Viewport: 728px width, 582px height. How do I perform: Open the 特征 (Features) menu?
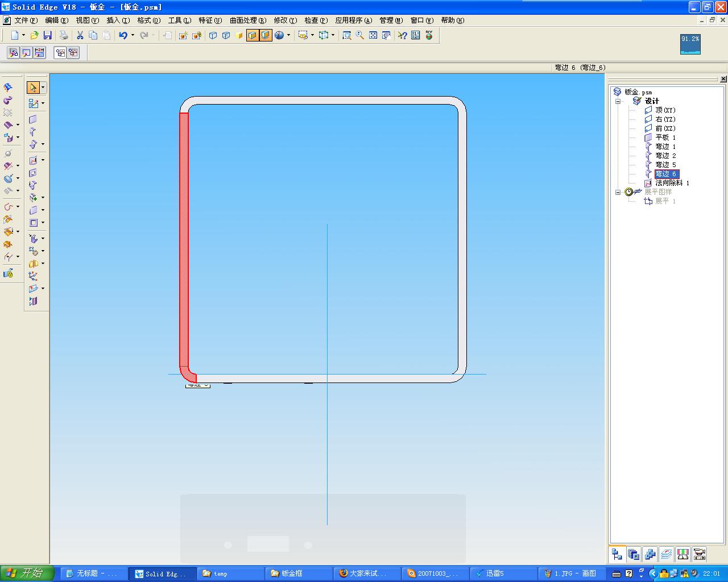(x=210, y=20)
